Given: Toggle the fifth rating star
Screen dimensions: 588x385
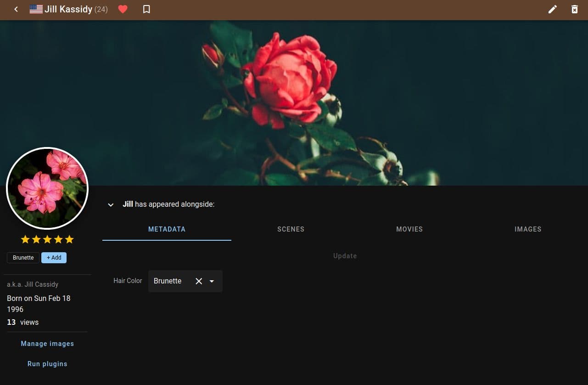Looking at the screenshot, I should click(x=69, y=239).
